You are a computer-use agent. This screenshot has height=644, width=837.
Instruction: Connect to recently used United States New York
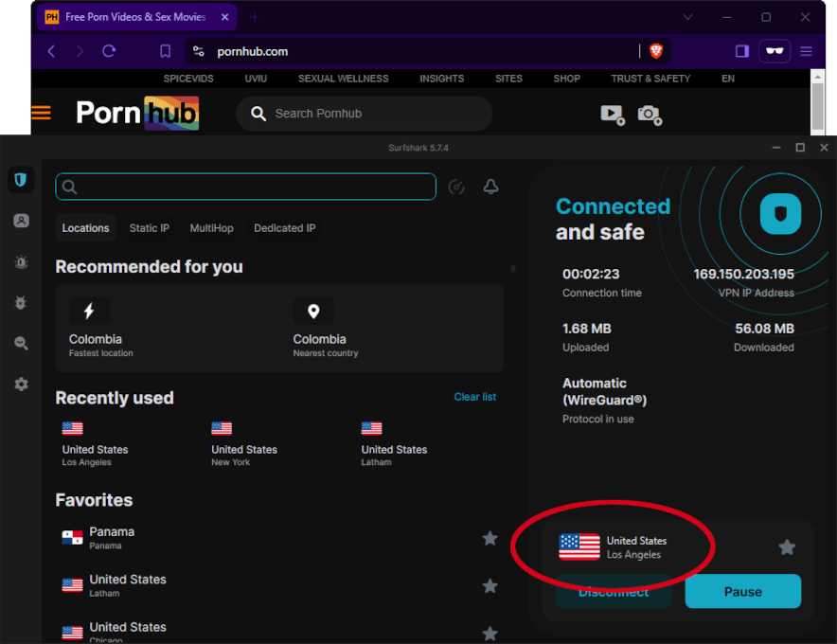(x=244, y=444)
